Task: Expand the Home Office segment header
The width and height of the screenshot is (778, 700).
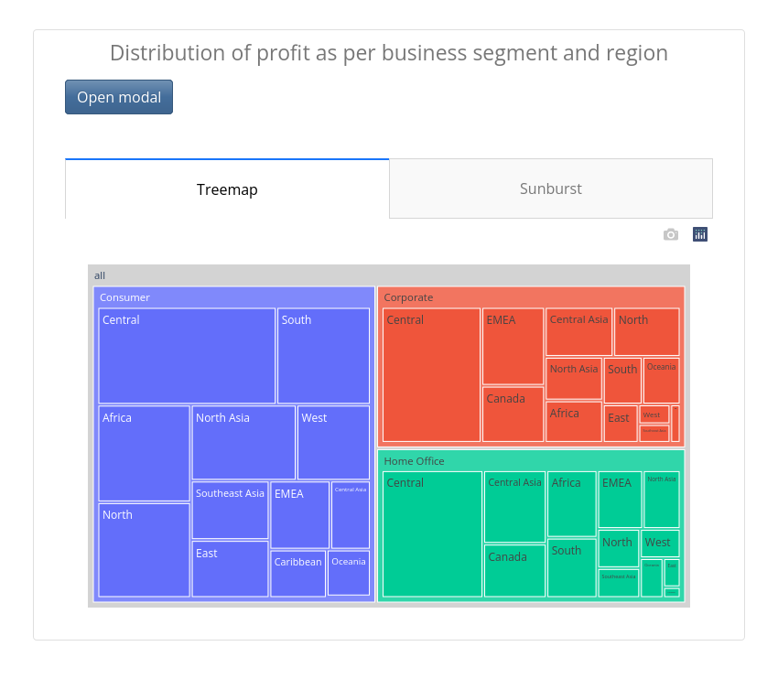Action: 531,461
